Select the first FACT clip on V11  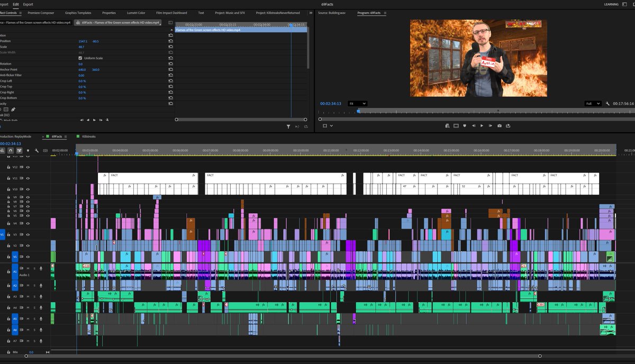click(152, 178)
